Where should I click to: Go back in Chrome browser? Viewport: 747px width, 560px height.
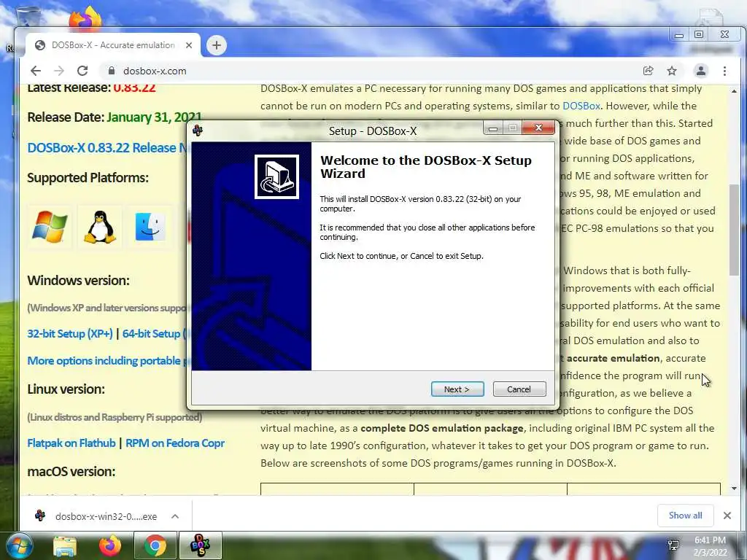tap(36, 71)
